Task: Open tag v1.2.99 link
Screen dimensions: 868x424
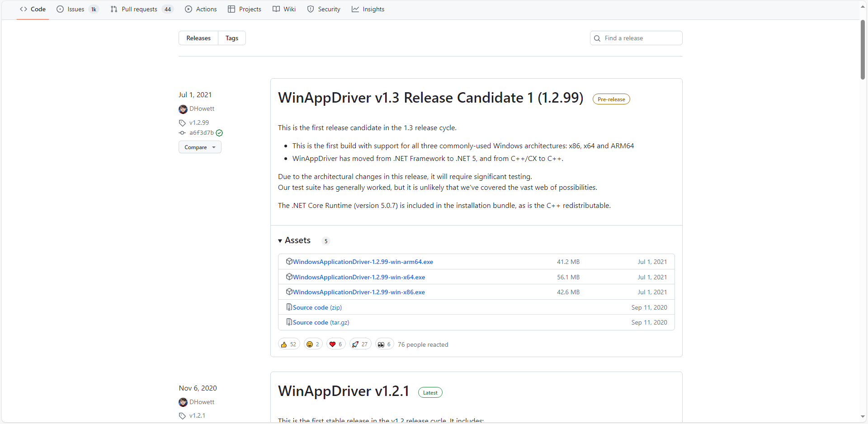Action: click(x=199, y=122)
